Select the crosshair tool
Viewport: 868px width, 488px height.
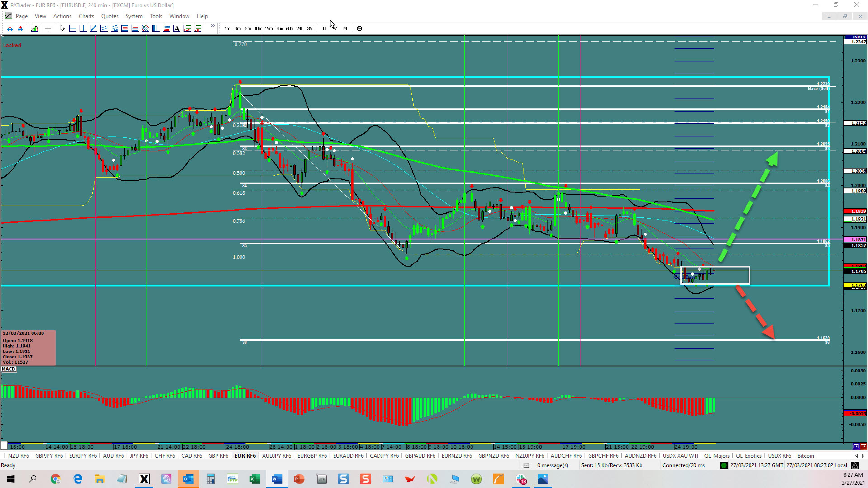click(x=48, y=29)
